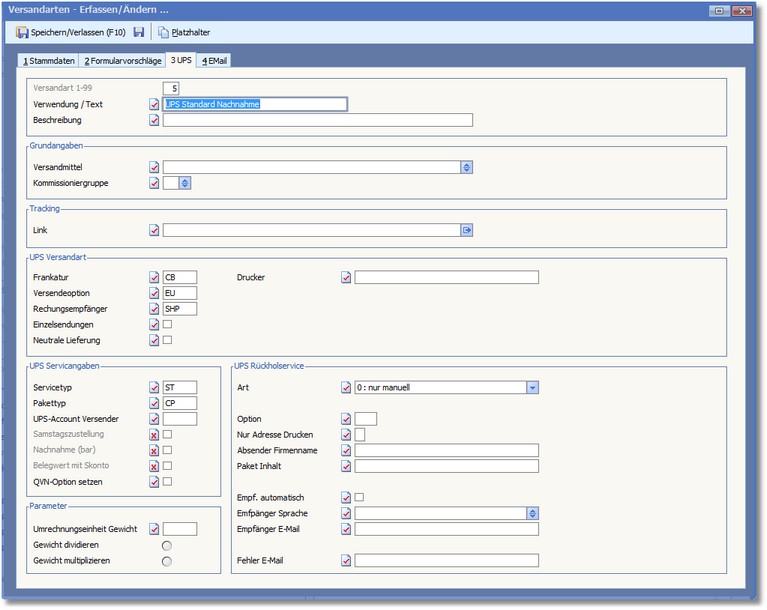Open the 4 EMail tab

[x=215, y=61]
